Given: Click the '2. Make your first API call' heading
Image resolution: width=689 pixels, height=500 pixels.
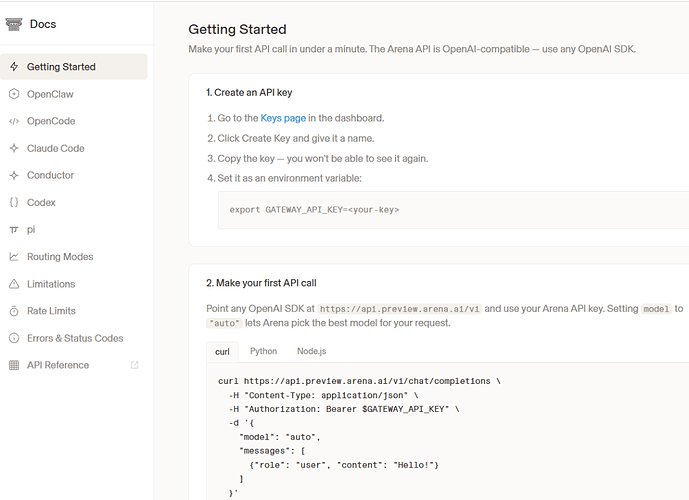Looking at the screenshot, I should coord(261,283).
